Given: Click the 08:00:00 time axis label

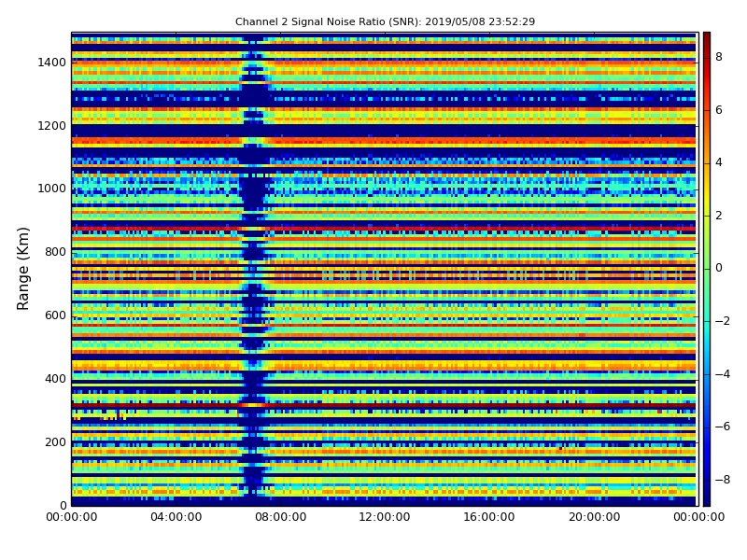Looking at the screenshot, I should click(x=281, y=517).
